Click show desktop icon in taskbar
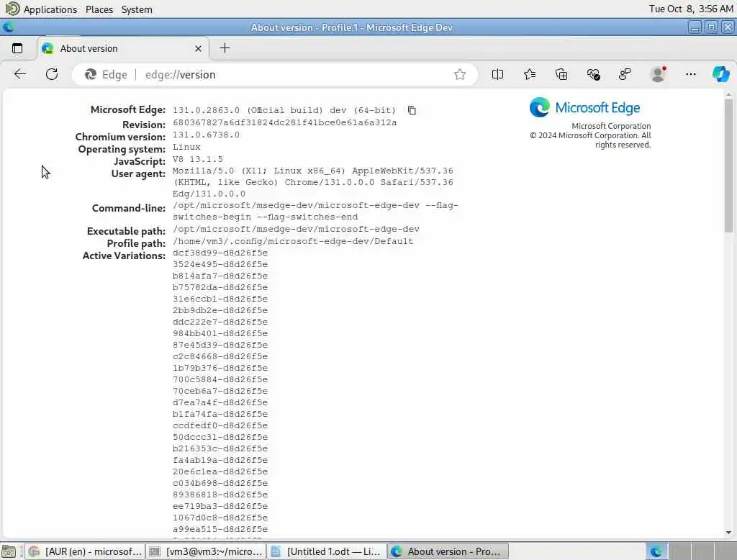 point(9,551)
